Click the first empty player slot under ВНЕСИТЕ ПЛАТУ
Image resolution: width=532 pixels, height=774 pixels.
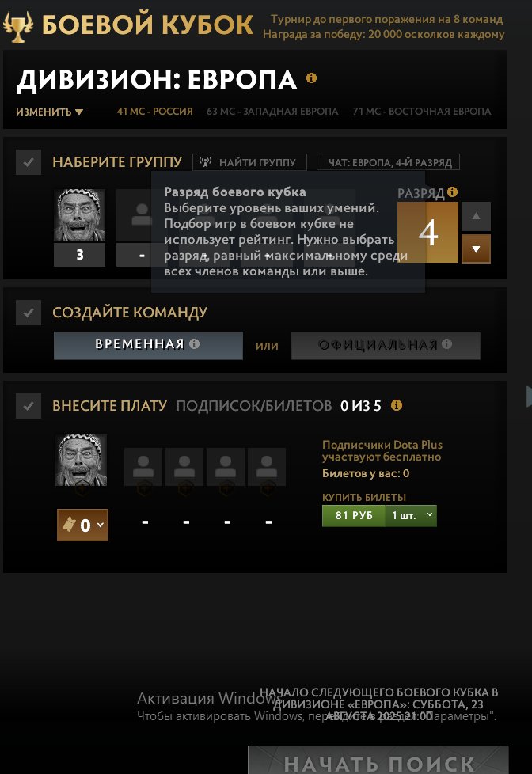click(143, 466)
